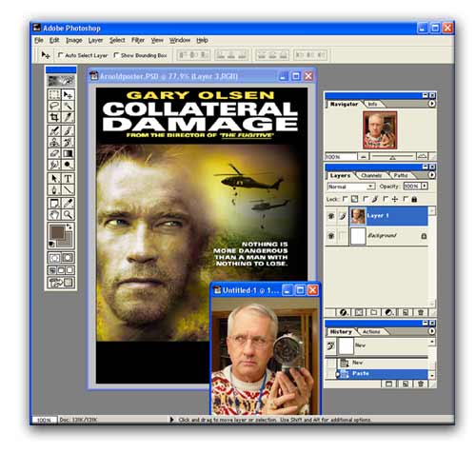This screenshot has height=453, width=476.
Task: Switch to Quick Mask mode
Action: (x=68, y=258)
